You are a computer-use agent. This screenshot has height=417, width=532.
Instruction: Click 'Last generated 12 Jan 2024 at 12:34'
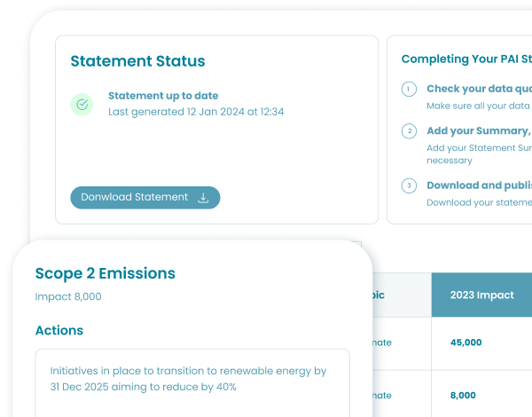point(196,112)
